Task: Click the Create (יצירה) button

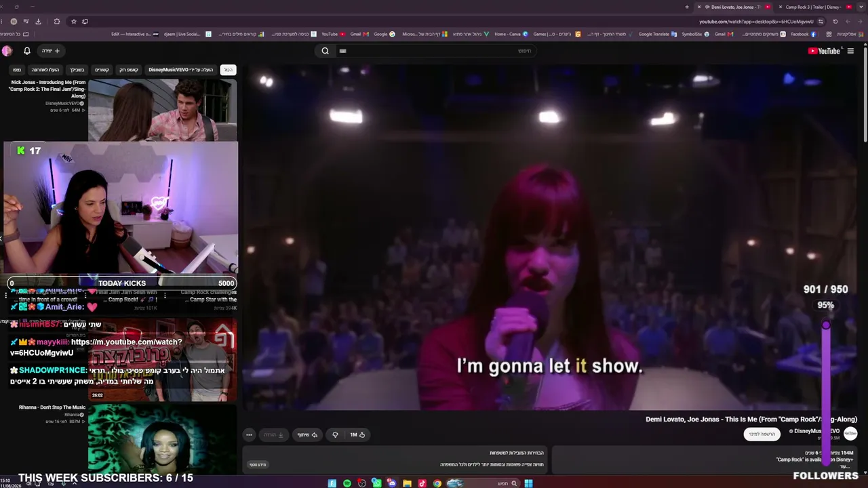Action: [51, 51]
